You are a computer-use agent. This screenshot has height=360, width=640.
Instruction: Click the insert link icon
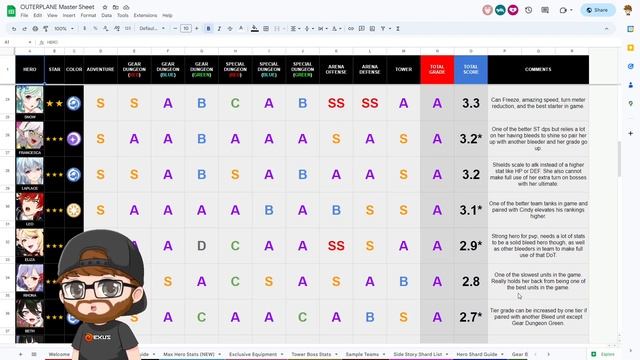point(351,29)
